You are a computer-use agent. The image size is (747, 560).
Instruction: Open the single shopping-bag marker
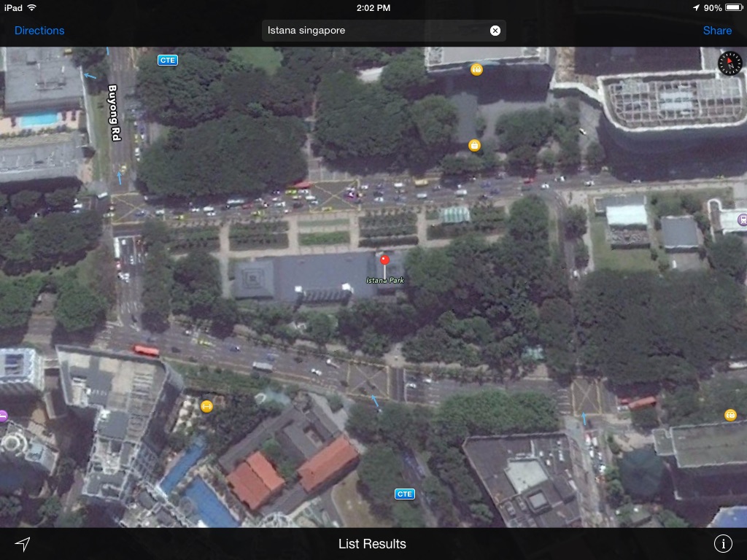pos(474,145)
